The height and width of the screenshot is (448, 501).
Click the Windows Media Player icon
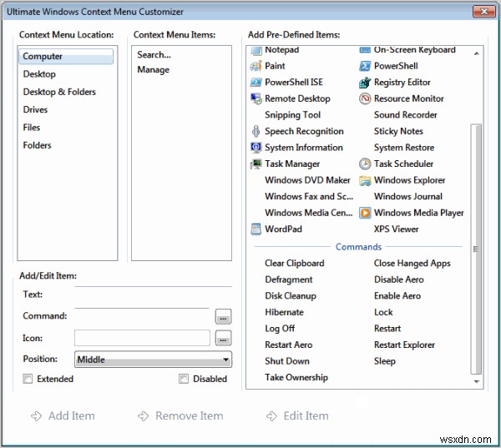click(x=365, y=213)
